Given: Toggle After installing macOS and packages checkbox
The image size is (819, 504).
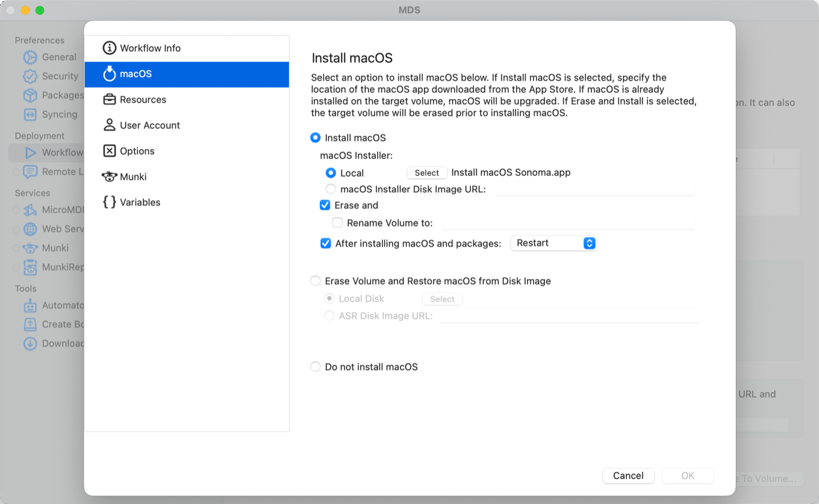Looking at the screenshot, I should click(326, 244).
